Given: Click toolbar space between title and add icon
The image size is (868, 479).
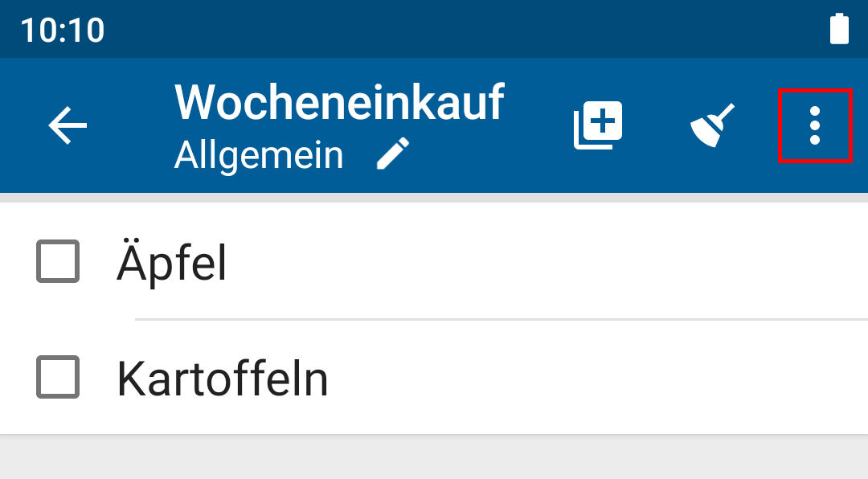Looking at the screenshot, I should tap(538, 125).
